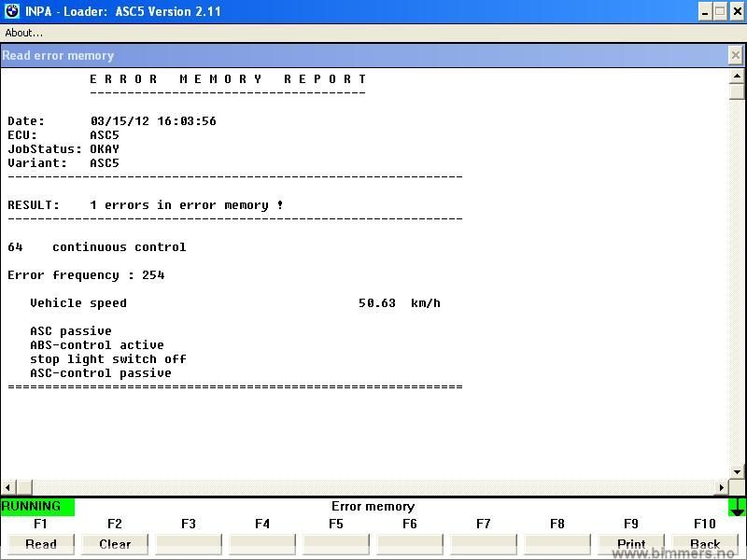Close the Read error memory panel
The height and width of the screenshot is (560, 747).
[736, 55]
